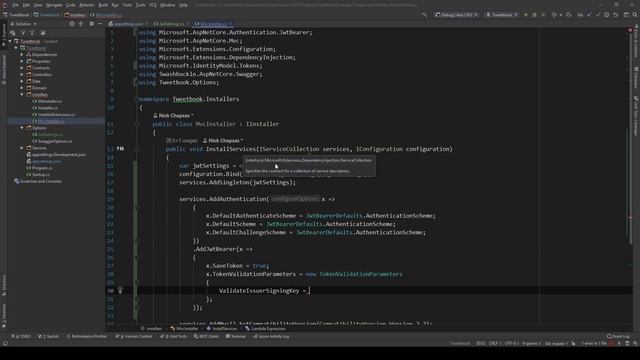Open the Terminal tool window
The width and height of the screenshot is (640, 360).
click(x=236, y=336)
